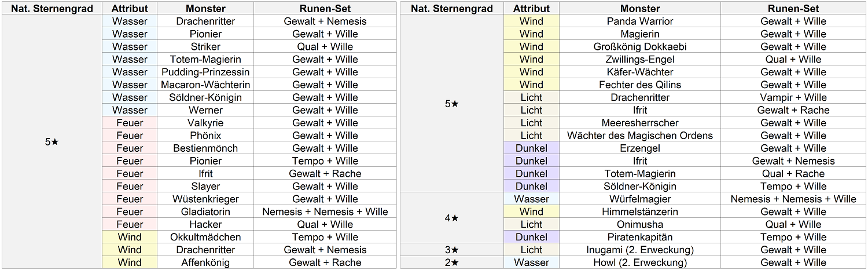Select the Pudding-Prinzessin monster cell
Viewport: 868px width, 270px height.
(205, 72)
